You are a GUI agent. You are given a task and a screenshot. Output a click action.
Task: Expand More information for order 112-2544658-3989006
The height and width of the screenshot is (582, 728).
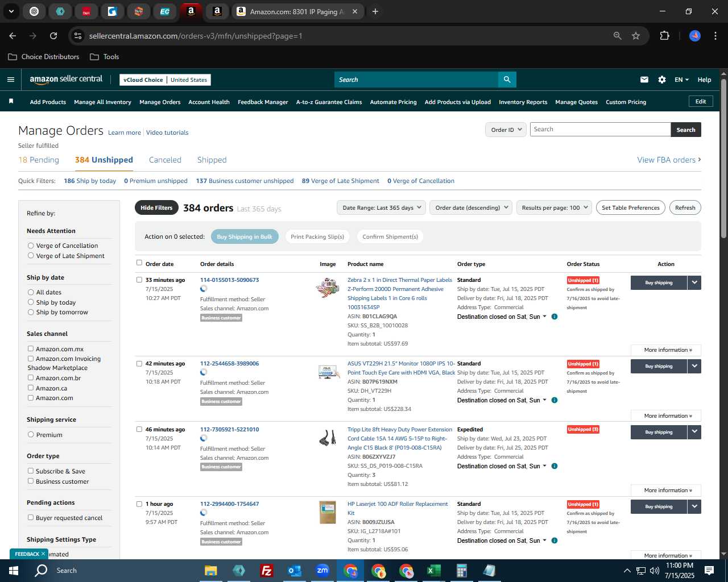tap(666, 416)
